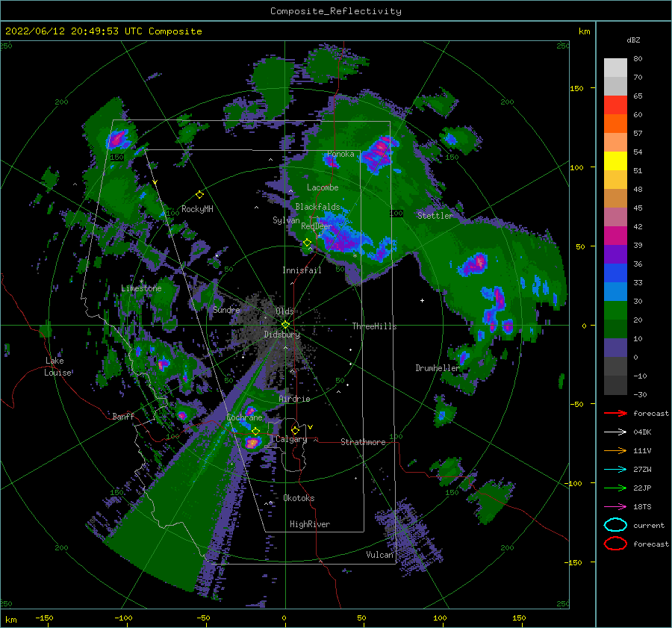
Task: Click the dBZ legend heading
Action: (x=633, y=40)
